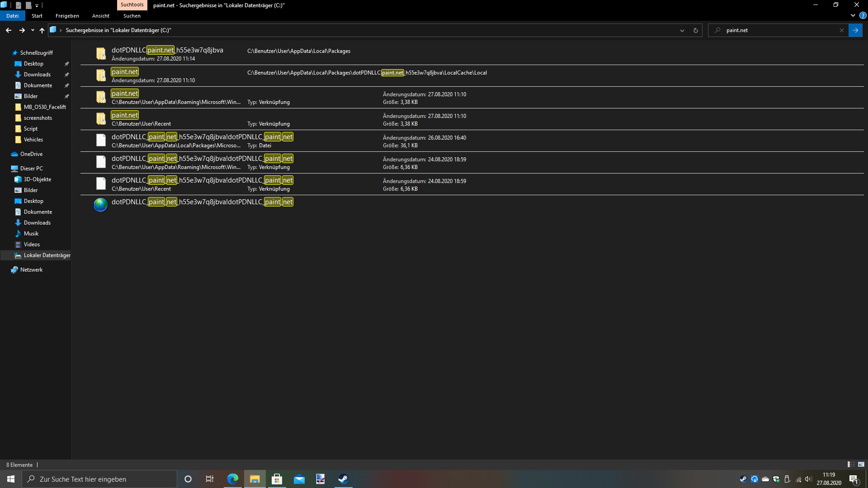Switch to the details view layout icon
This screenshot has width=868, height=488.
tap(851, 465)
